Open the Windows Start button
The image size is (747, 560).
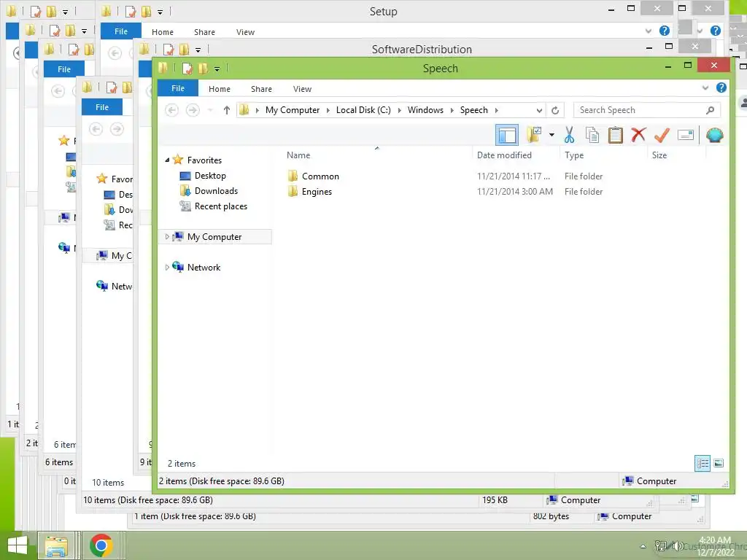18,545
